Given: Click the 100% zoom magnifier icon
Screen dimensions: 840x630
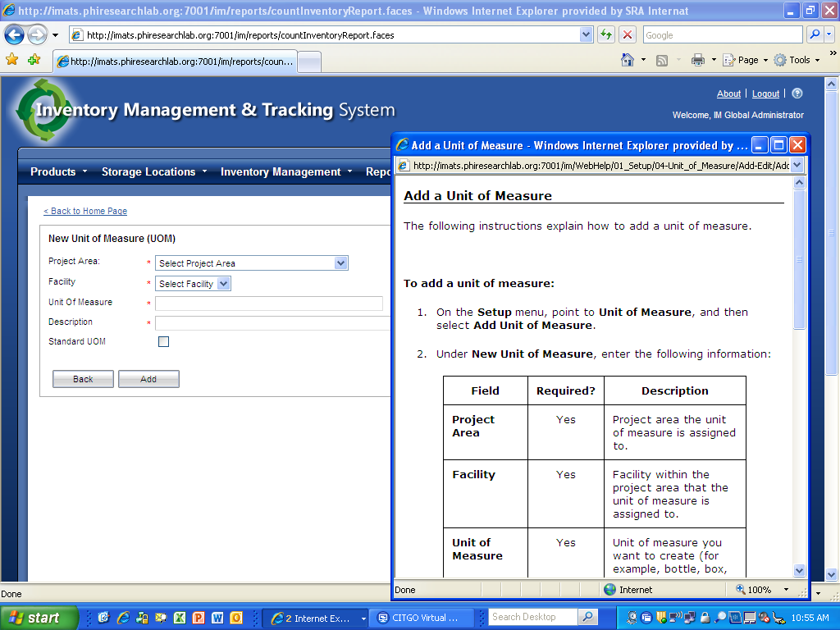Looking at the screenshot, I should point(741,589).
